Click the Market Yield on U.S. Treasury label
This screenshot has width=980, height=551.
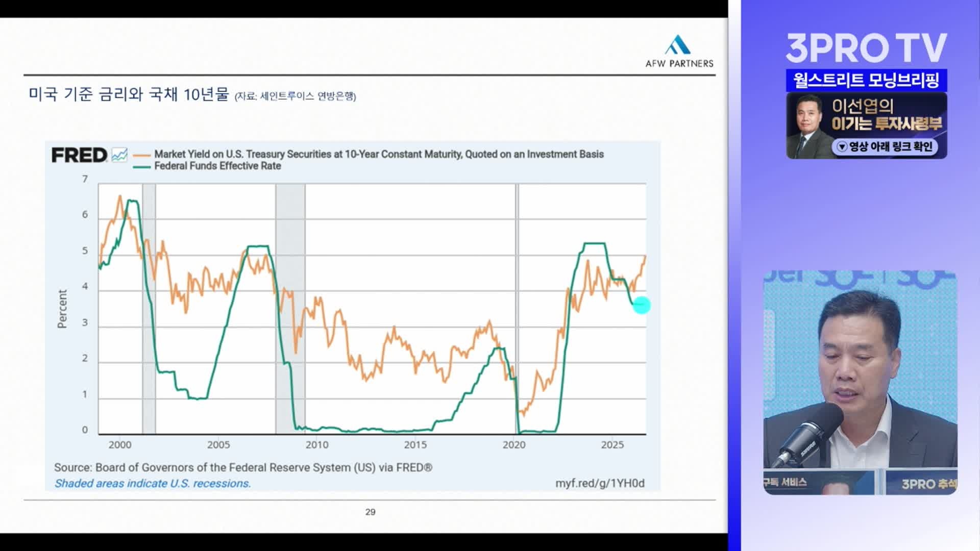[x=379, y=154]
